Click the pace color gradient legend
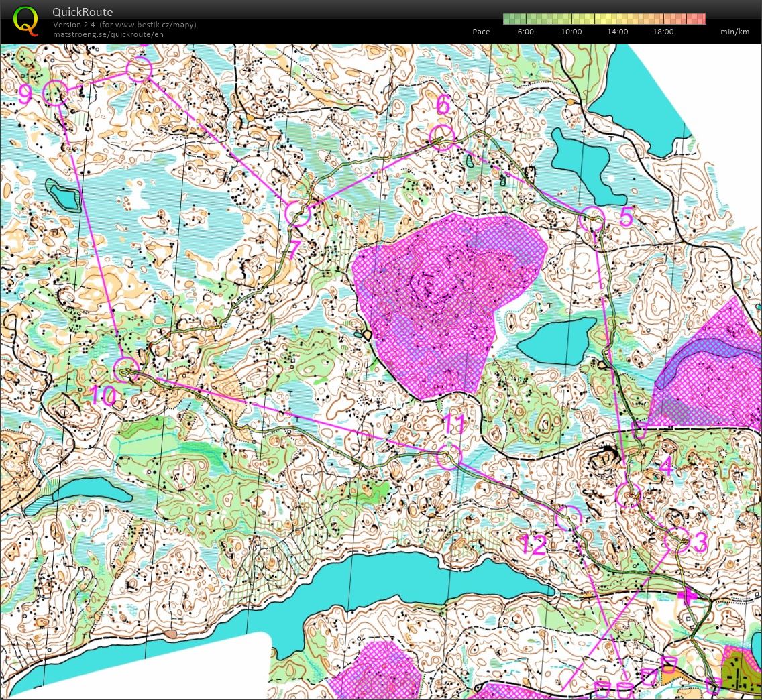The width and height of the screenshot is (762, 700). pyautogui.click(x=604, y=19)
